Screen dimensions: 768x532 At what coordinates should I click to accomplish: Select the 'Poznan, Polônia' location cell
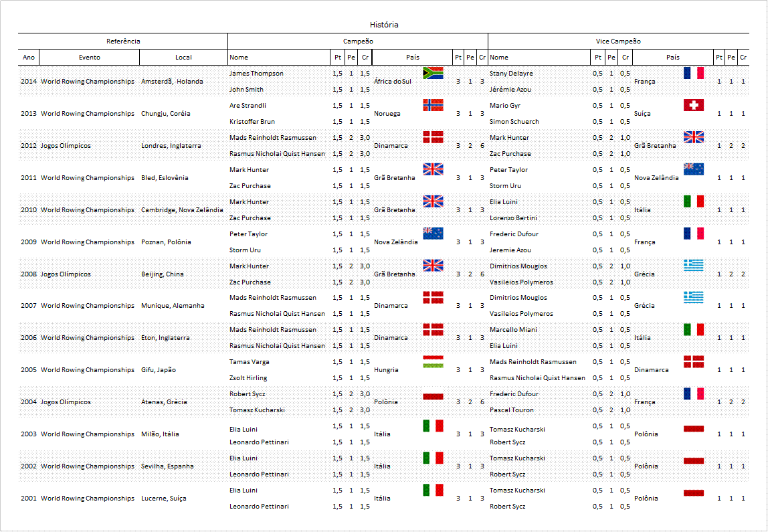(166, 242)
